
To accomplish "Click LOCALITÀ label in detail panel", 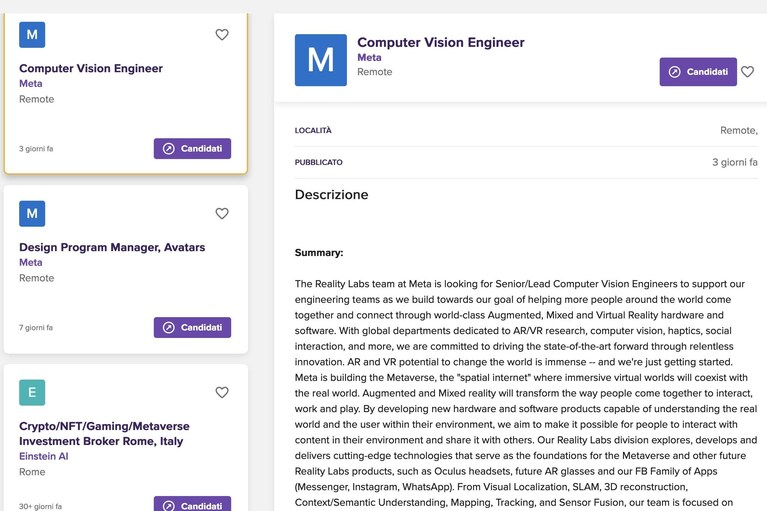I will click(x=313, y=131).
